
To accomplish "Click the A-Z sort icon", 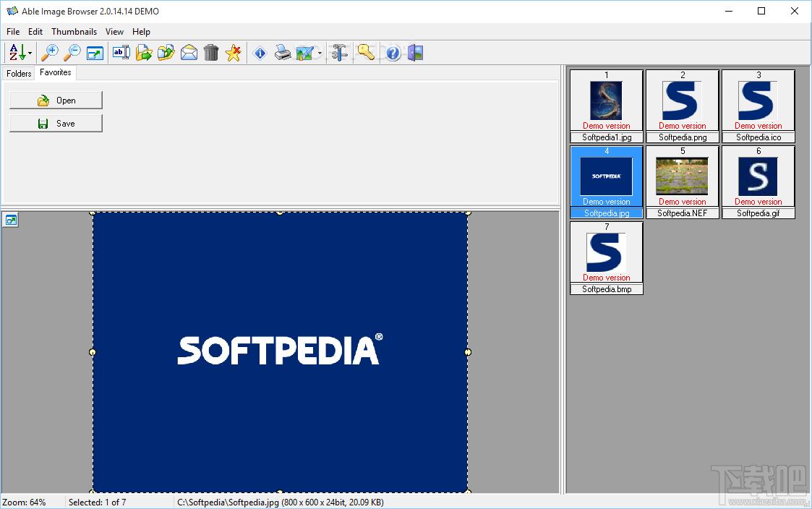I will pyautogui.click(x=17, y=52).
